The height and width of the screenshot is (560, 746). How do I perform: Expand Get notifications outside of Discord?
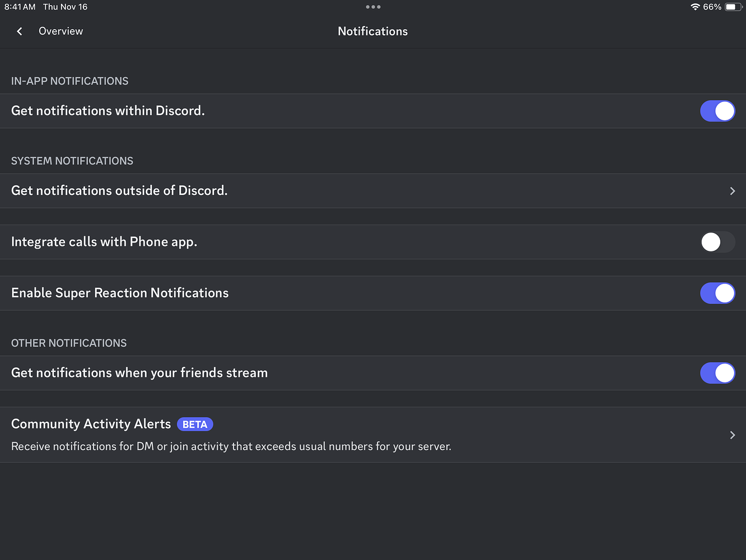tap(732, 191)
